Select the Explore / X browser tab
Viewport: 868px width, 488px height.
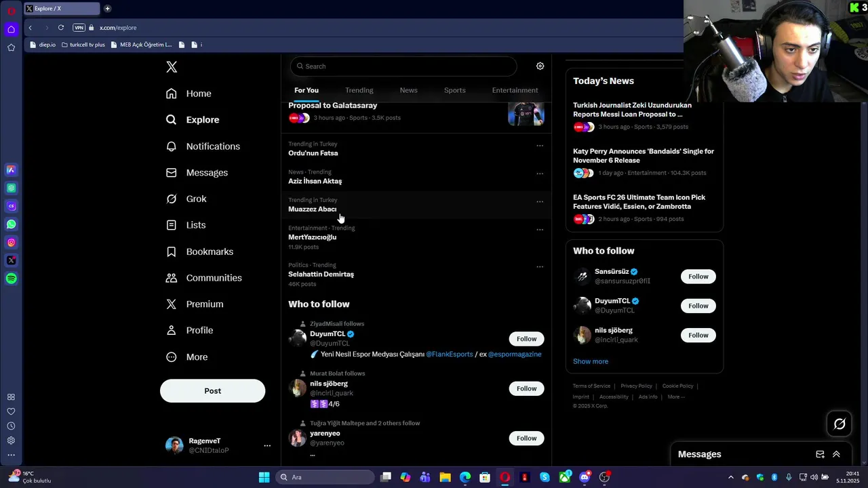[x=61, y=9]
